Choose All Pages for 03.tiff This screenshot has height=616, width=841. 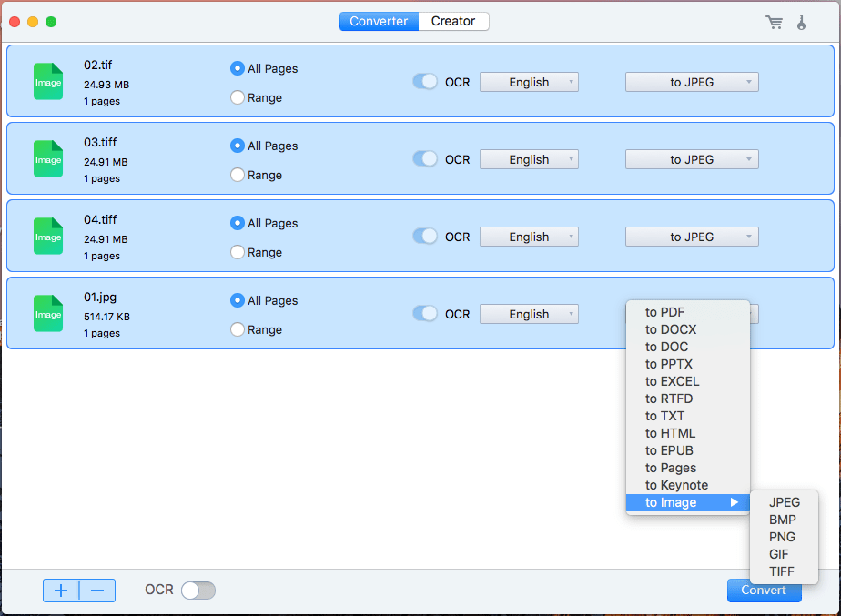[237, 146]
